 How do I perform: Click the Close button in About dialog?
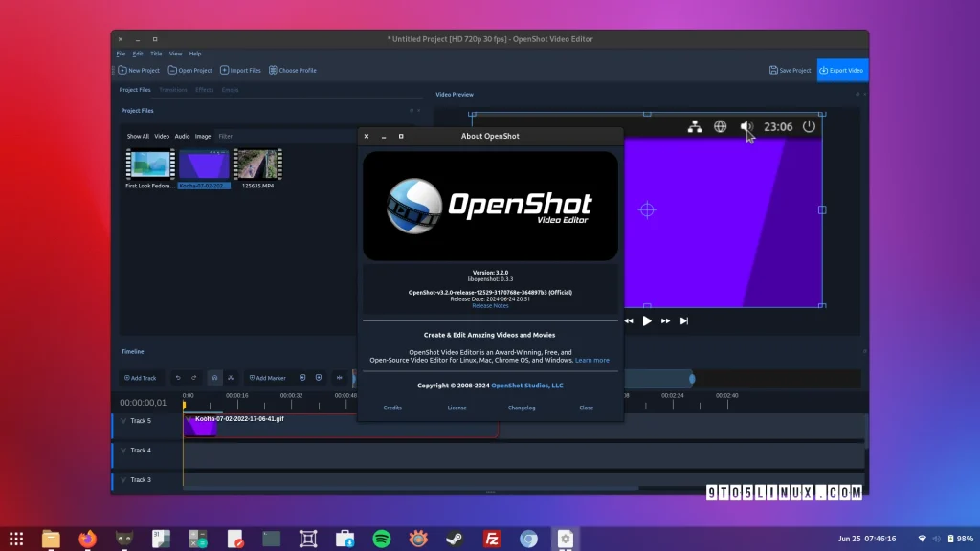point(587,408)
